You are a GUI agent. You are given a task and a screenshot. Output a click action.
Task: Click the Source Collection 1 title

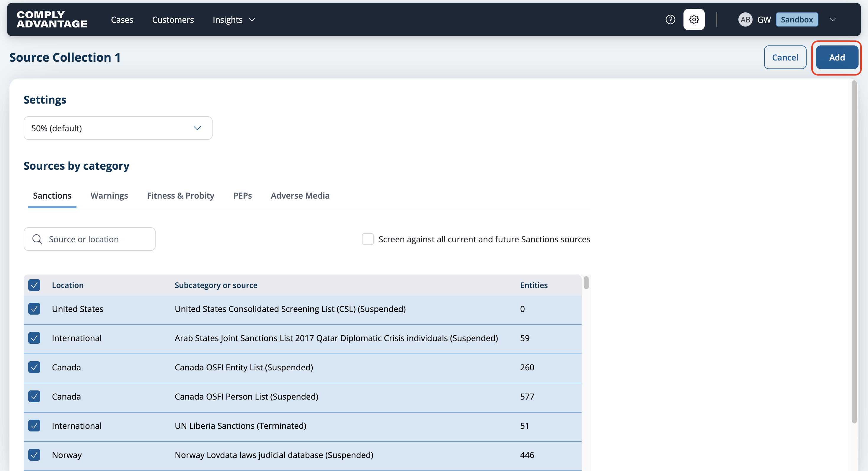click(x=65, y=57)
